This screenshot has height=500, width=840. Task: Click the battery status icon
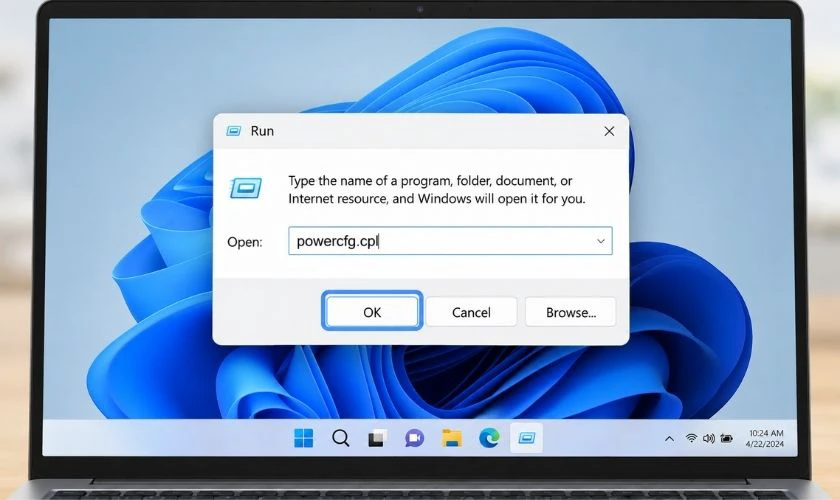pos(726,438)
